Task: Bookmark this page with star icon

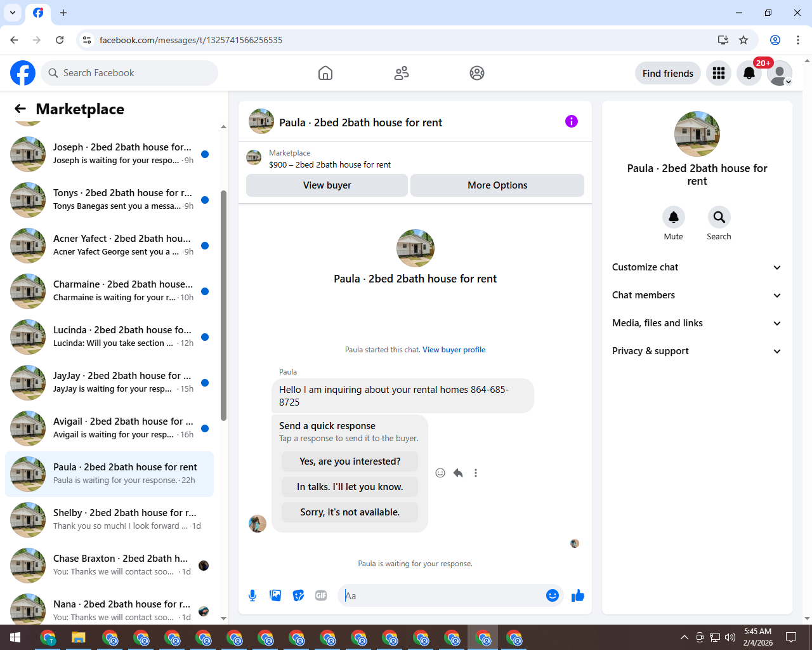Action: click(743, 40)
